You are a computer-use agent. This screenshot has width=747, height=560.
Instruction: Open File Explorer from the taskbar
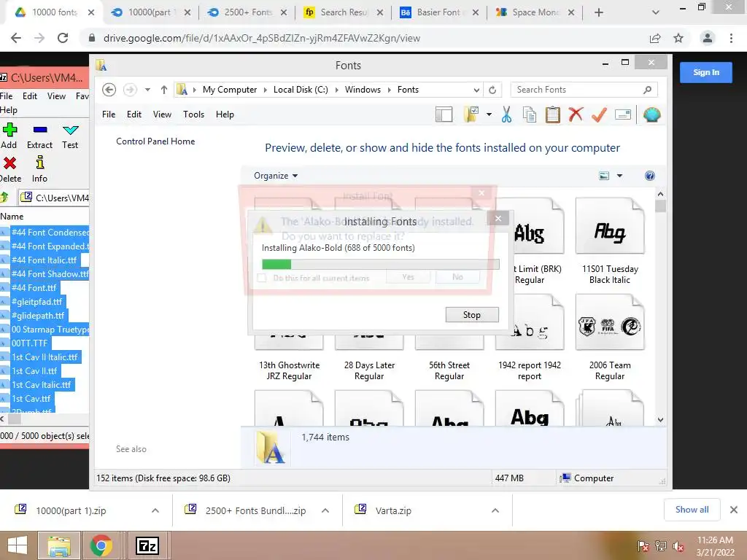click(x=58, y=545)
